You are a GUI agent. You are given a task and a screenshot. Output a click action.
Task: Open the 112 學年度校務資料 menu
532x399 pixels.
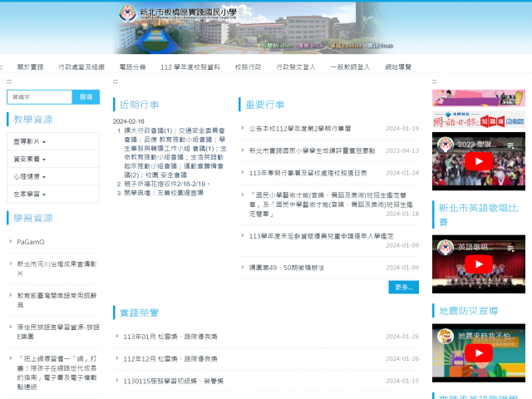click(190, 66)
